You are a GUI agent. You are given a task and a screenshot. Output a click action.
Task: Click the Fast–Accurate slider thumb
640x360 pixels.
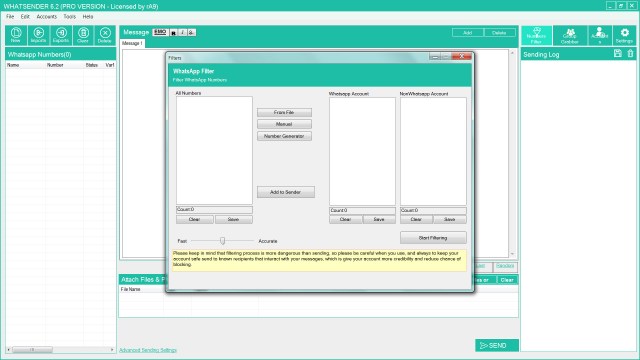click(222, 241)
